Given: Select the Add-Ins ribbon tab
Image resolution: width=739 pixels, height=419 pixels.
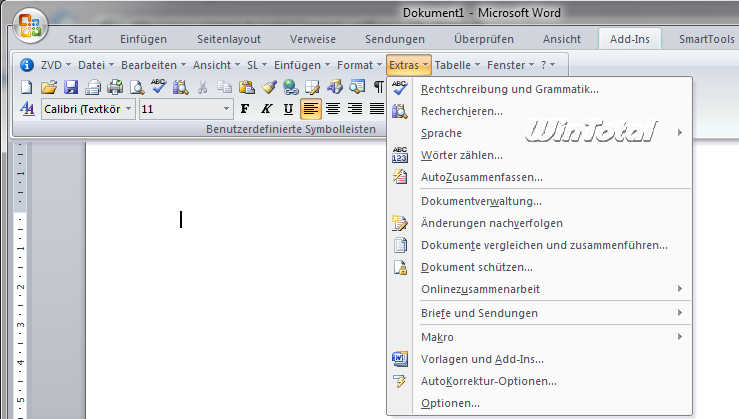Looking at the screenshot, I should (x=630, y=39).
